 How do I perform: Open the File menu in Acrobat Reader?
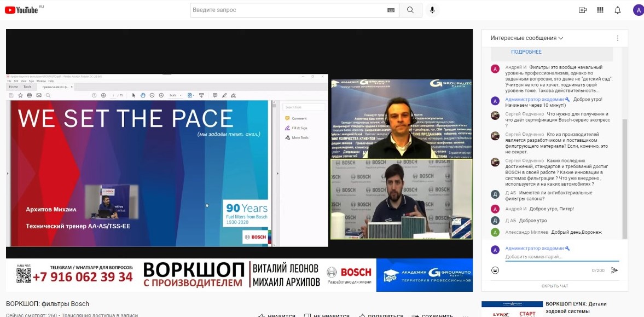click(10, 81)
